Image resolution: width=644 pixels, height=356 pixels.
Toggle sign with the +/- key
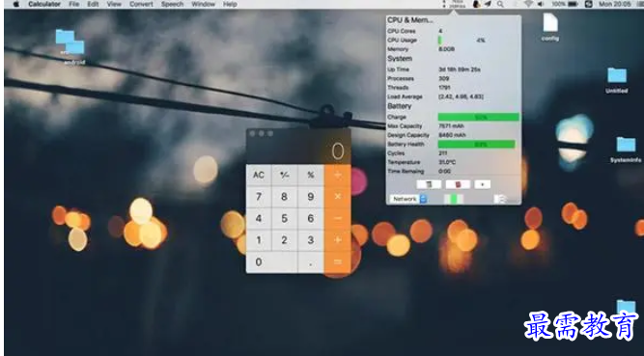tap(284, 175)
